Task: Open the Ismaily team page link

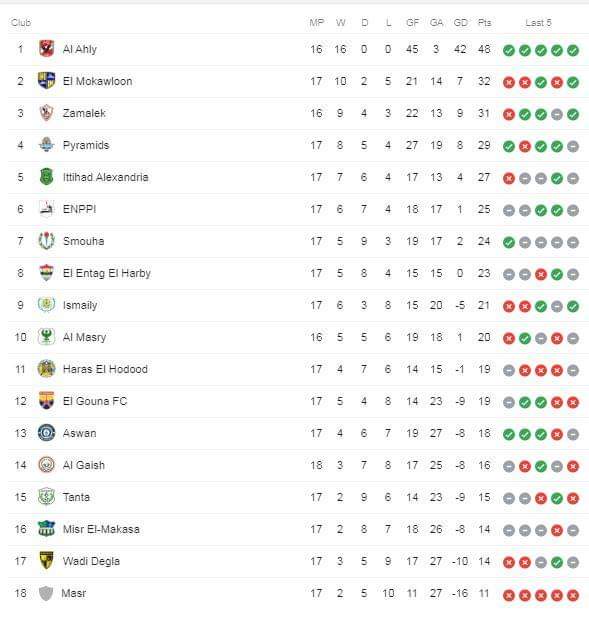Action: [80, 305]
